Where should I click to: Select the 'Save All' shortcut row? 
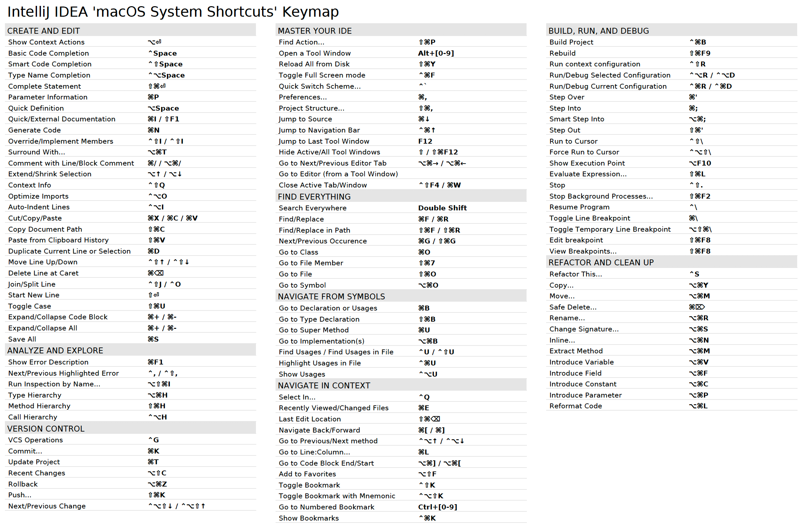[x=22, y=339]
